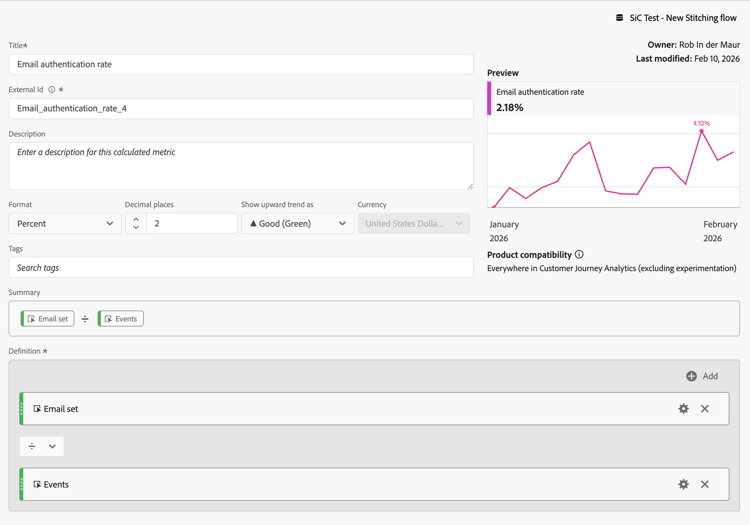Click the Description resize grip
Viewport: 750px width, 525px height.
pos(470,186)
